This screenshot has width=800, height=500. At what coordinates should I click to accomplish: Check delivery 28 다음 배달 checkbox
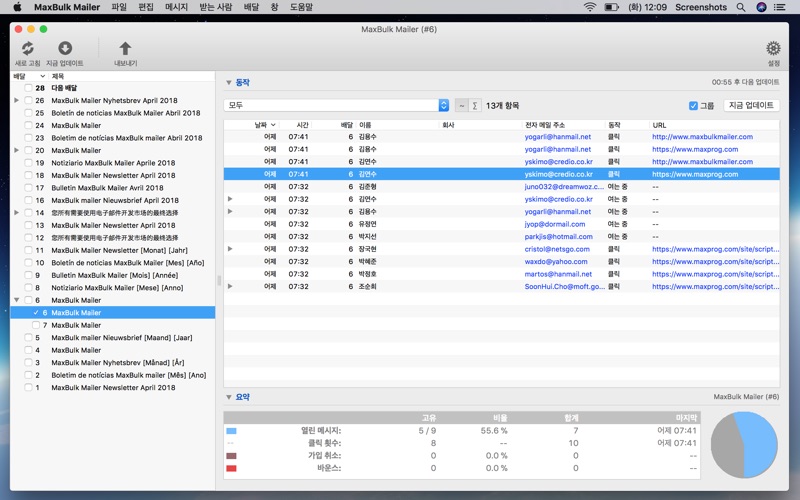pos(29,88)
